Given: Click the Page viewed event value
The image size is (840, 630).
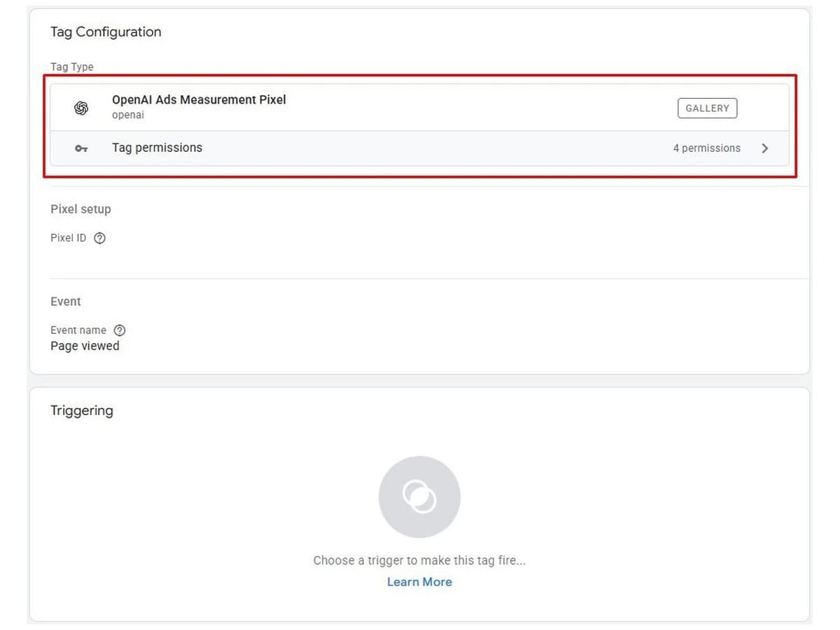Looking at the screenshot, I should pos(85,346).
